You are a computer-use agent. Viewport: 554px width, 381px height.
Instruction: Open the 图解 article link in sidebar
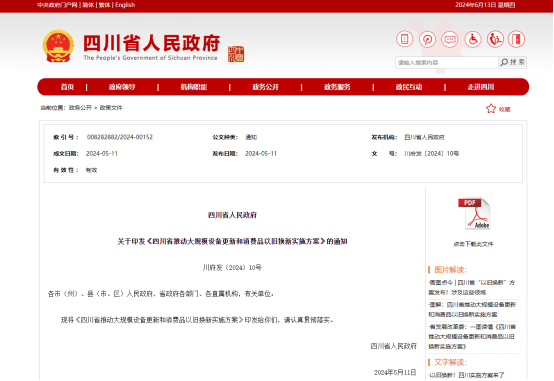point(472,309)
